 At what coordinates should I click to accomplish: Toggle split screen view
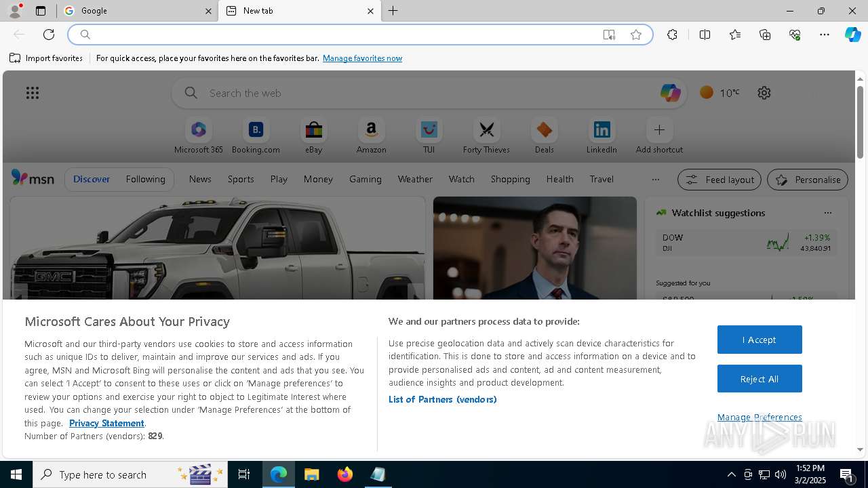point(705,35)
